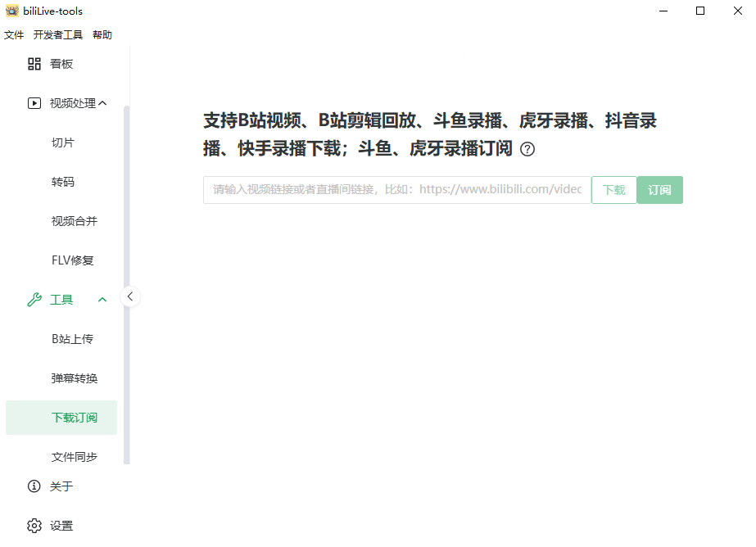Open the 帮助 menu

tap(102, 35)
